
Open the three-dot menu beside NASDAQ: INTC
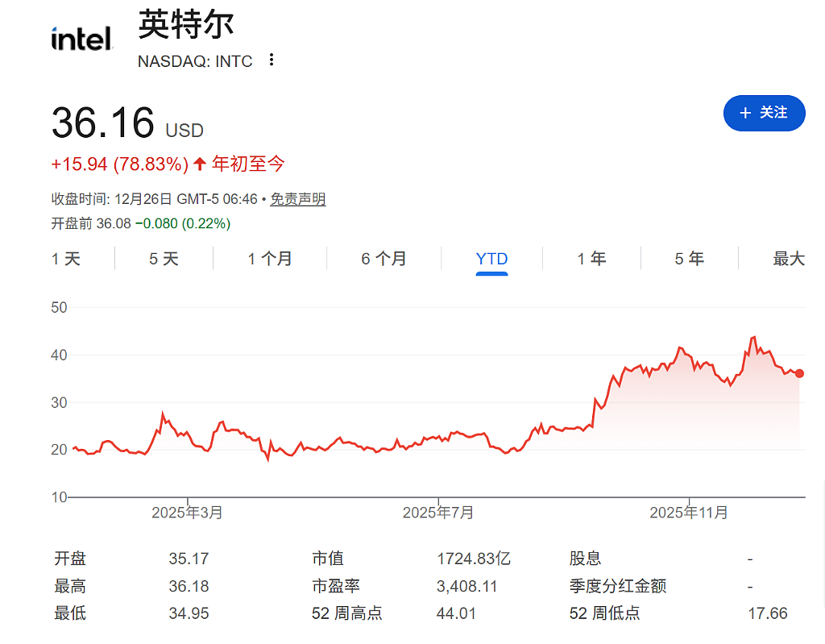[x=271, y=60]
